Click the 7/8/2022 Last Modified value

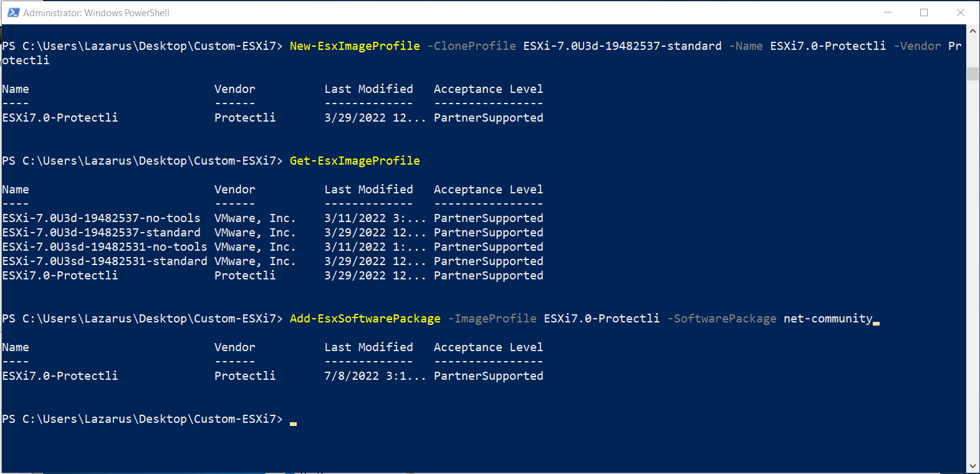point(352,375)
